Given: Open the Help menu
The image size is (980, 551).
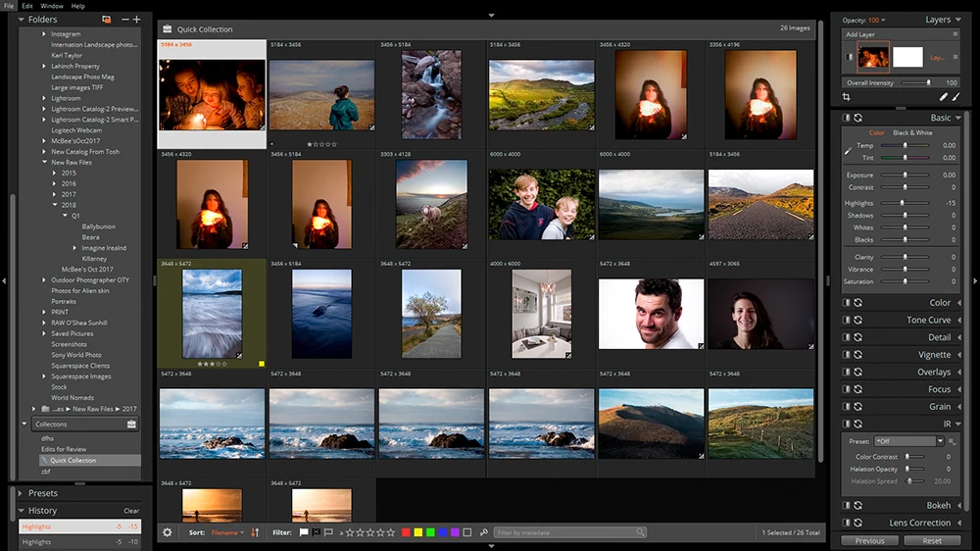Looking at the screenshot, I should coord(77,6).
